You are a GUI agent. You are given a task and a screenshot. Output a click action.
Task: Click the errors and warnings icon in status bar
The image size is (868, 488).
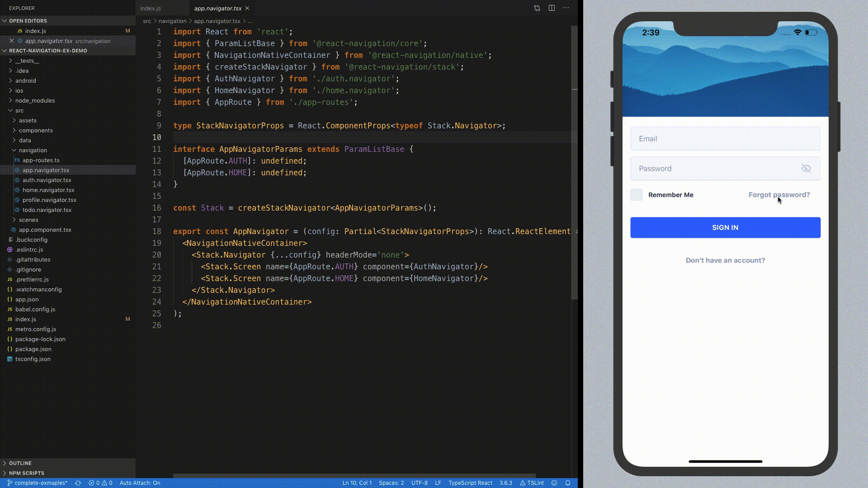tap(100, 483)
